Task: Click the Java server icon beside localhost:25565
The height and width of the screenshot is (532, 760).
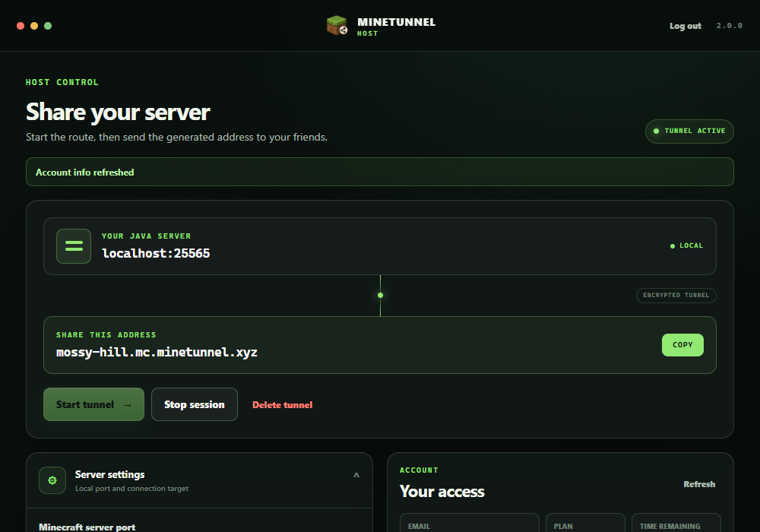Action: tap(74, 246)
